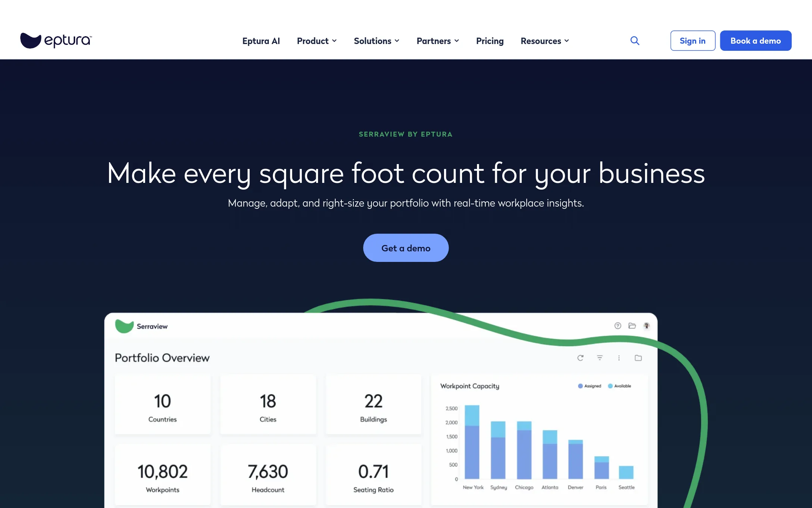
Task: Click the Denver axis label
Action: point(575,487)
